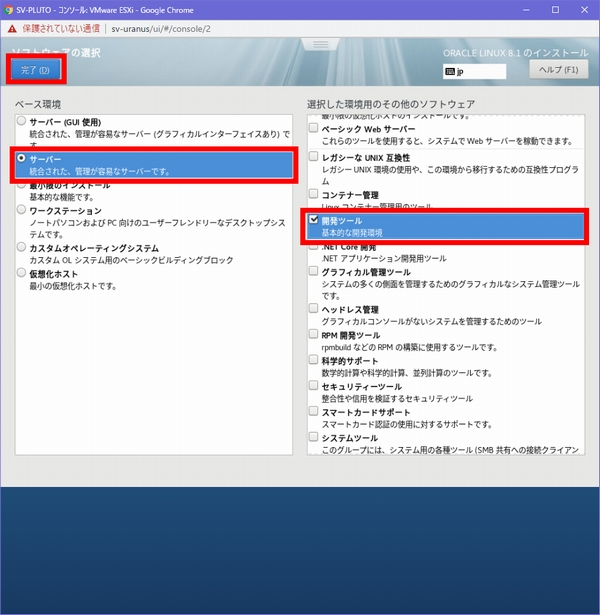Minimize the Chrome console window
600x615 pixels.
526,10
